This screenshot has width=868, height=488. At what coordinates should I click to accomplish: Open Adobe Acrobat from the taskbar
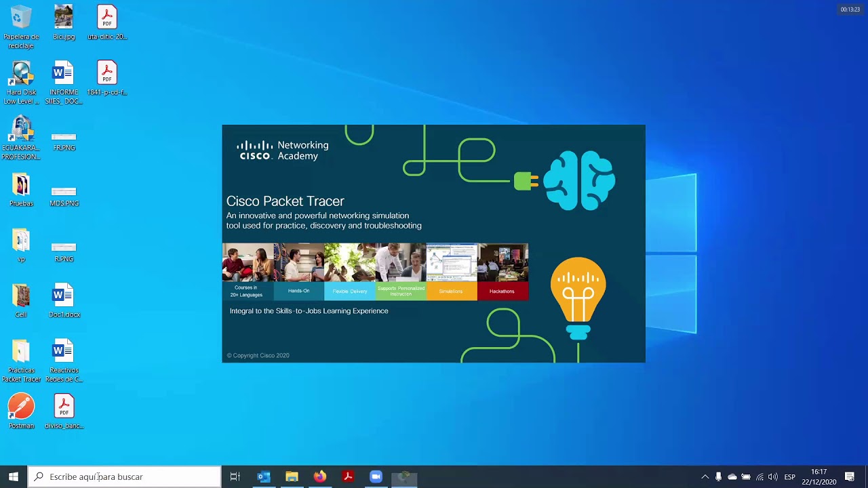tap(348, 476)
